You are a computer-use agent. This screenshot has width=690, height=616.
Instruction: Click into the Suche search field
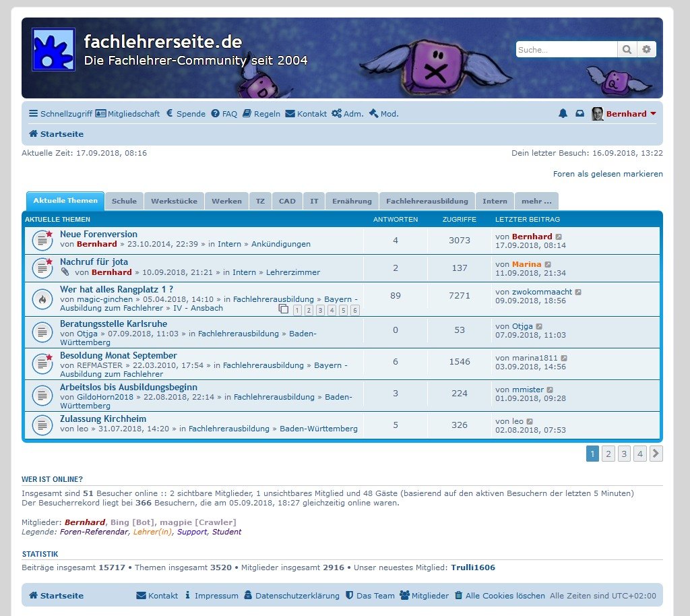pyautogui.click(x=566, y=50)
